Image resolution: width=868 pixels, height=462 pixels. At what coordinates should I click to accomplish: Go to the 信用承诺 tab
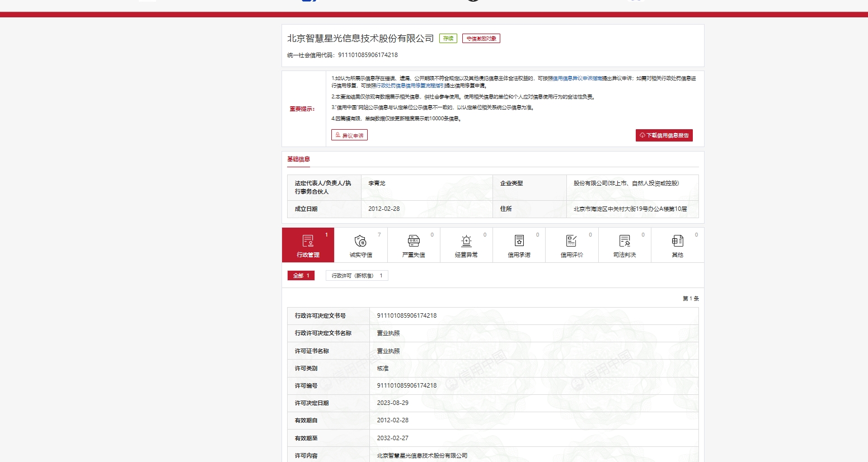(x=519, y=245)
